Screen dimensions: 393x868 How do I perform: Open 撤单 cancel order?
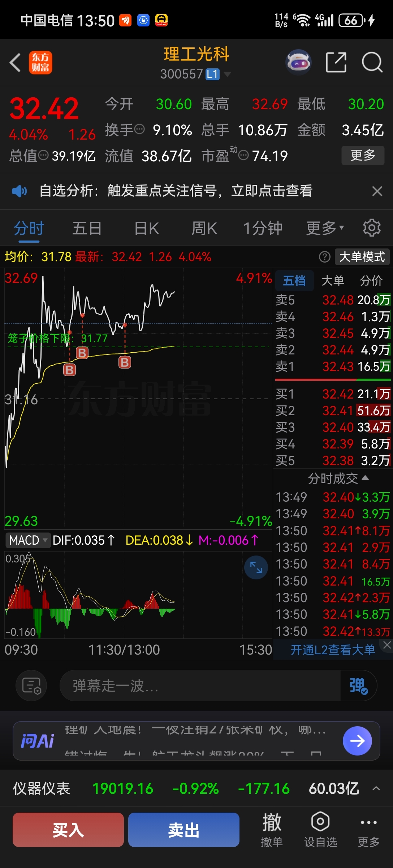click(x=272, y=829)
